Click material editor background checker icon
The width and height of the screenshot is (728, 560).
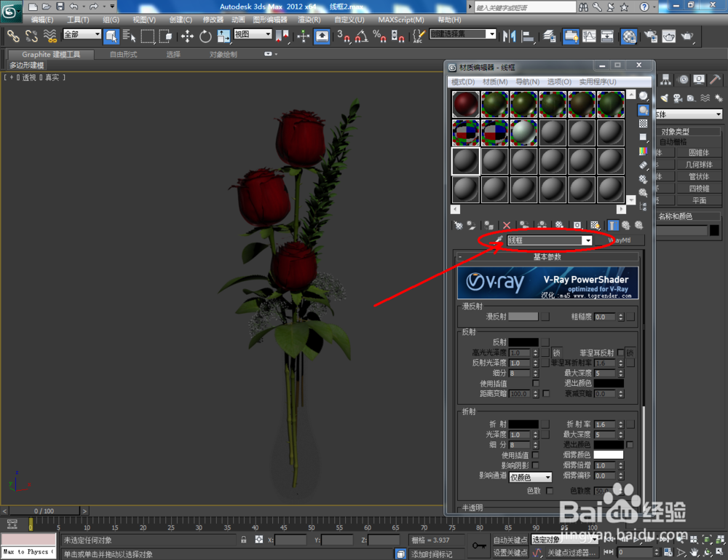click(x=643, y=124)
